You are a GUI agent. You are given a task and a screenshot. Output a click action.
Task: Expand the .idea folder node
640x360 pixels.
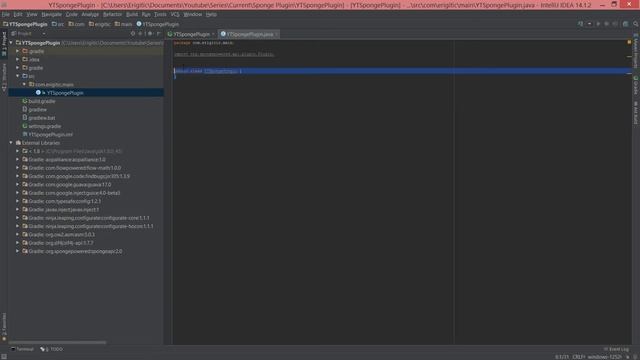coord(18,60)
